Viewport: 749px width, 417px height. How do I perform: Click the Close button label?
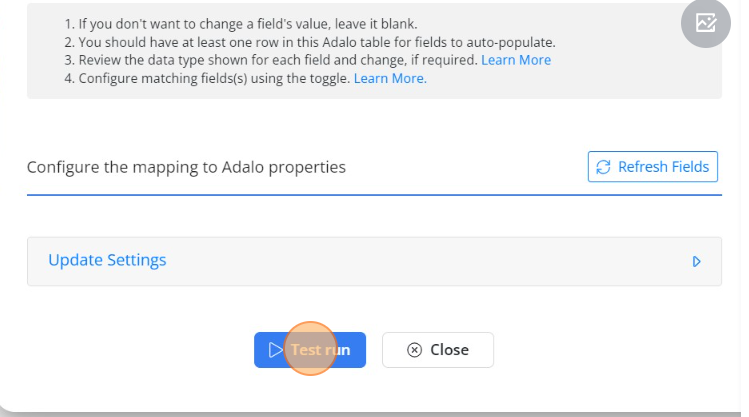pos(449,350)
